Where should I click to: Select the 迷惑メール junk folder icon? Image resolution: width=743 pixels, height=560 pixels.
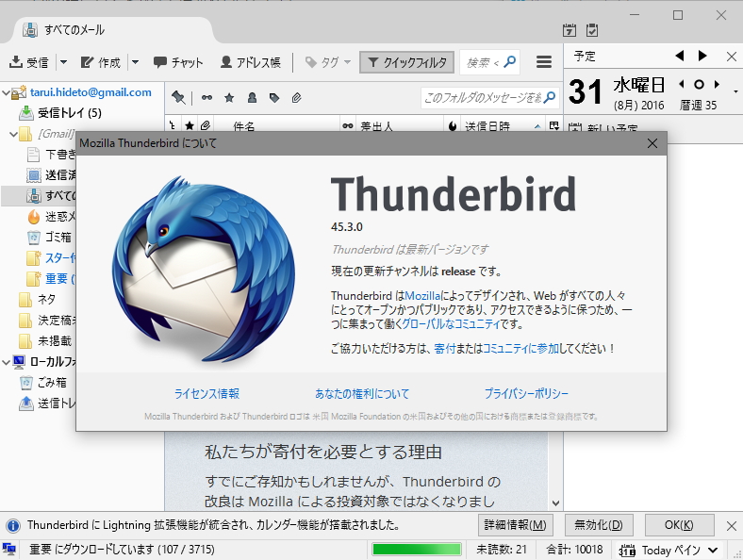pyautogui.click(x=34, y=217)
